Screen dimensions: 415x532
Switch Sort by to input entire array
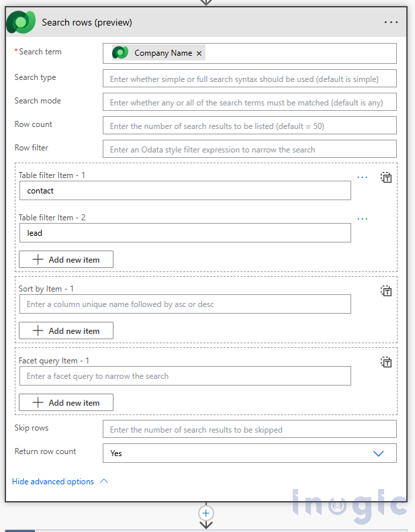tap(386, 291)
